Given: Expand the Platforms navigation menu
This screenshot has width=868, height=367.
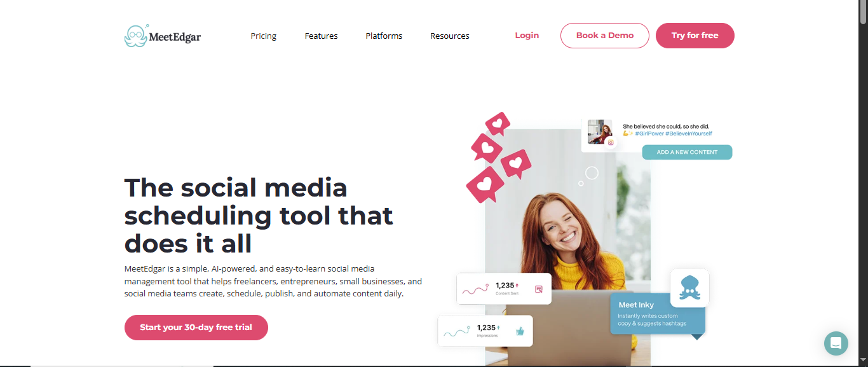Looking at the screenshot, I should pos(384,36).
